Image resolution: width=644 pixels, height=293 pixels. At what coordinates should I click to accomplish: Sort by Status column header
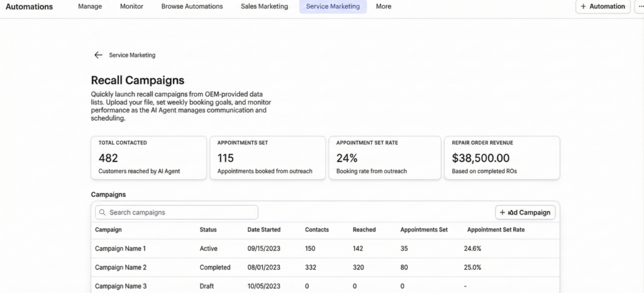pyautogui.click(x=208, y=229)
